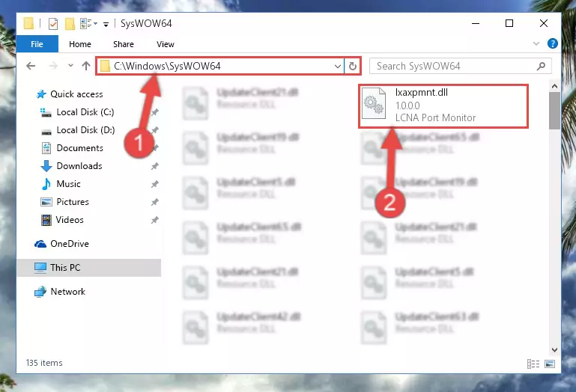Go back with the left arrow

pyautogui.click(x=31, y=66)
